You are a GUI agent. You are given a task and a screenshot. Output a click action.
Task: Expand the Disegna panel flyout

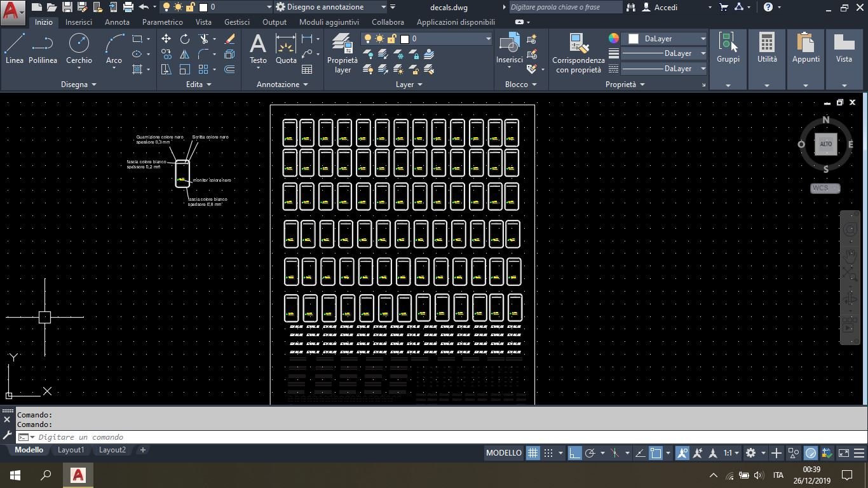pyautogui.click(x=78, y=85)
